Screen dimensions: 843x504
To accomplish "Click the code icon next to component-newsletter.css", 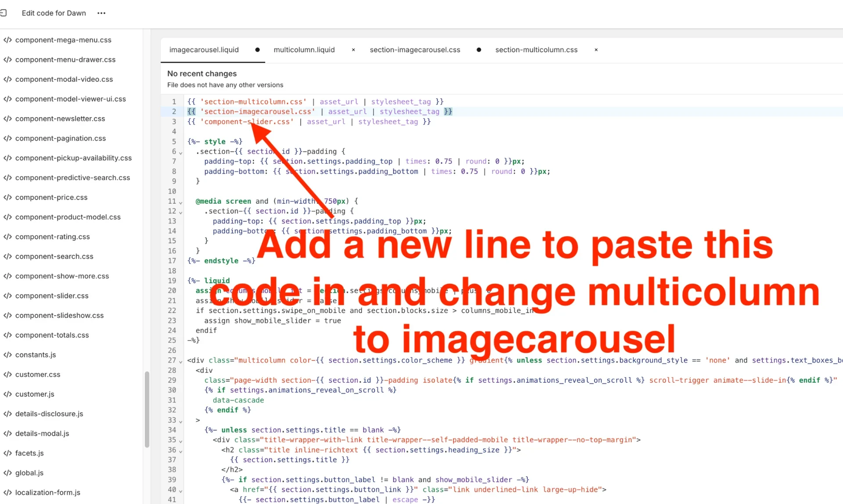I will pyautogui.click(x=7, y=119).
